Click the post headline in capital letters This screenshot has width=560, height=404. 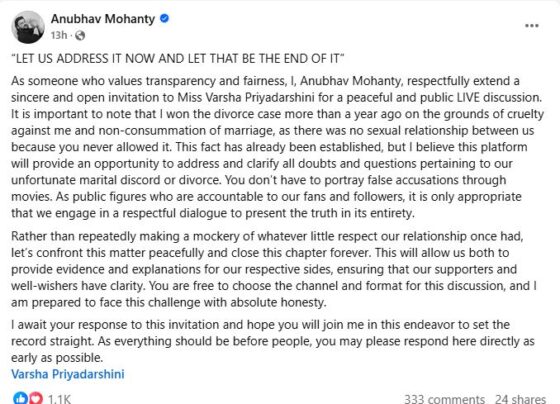point(178,58)
